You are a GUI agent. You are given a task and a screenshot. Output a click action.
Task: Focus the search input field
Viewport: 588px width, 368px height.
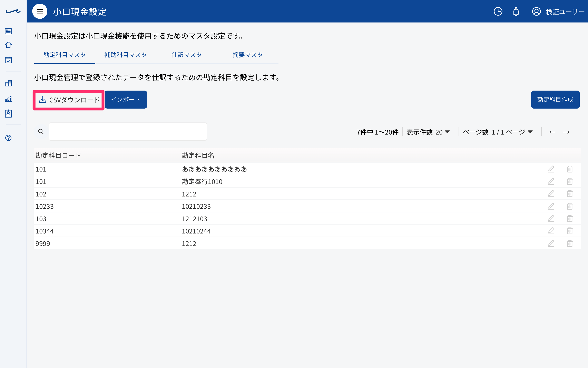point(128,132)
